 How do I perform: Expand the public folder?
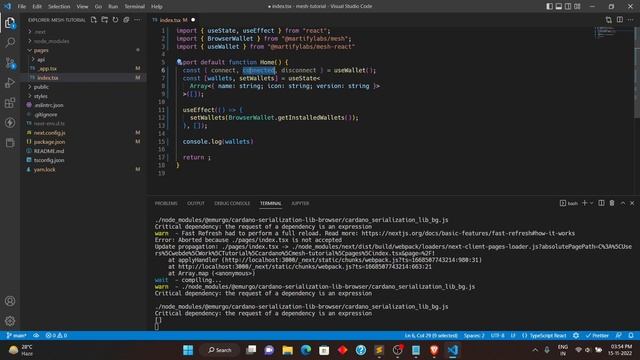[41, 87]
